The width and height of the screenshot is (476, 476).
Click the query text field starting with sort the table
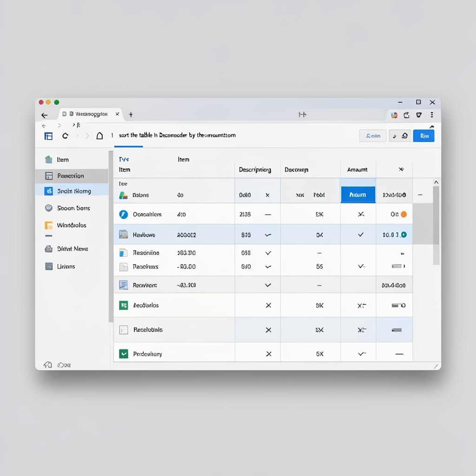click(x=177, y=135)
